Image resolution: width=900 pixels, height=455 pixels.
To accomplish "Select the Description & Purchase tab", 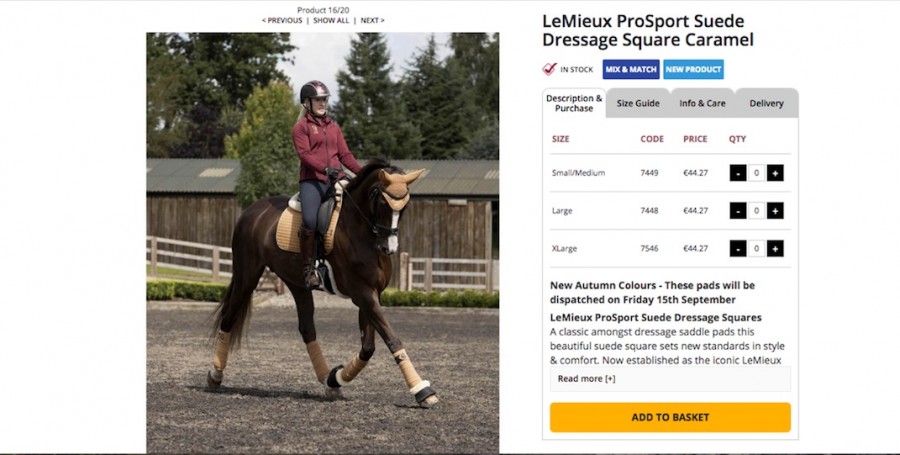I will [574, 103].
